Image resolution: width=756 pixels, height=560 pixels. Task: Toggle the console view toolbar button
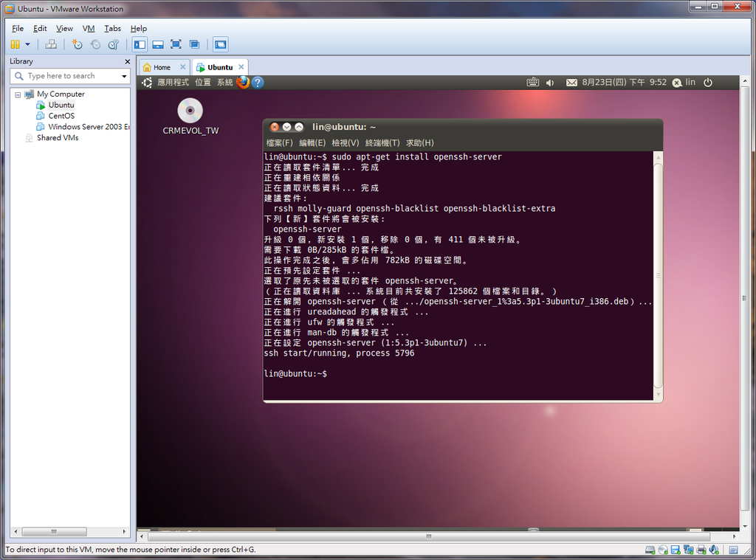tap(220, 44)
